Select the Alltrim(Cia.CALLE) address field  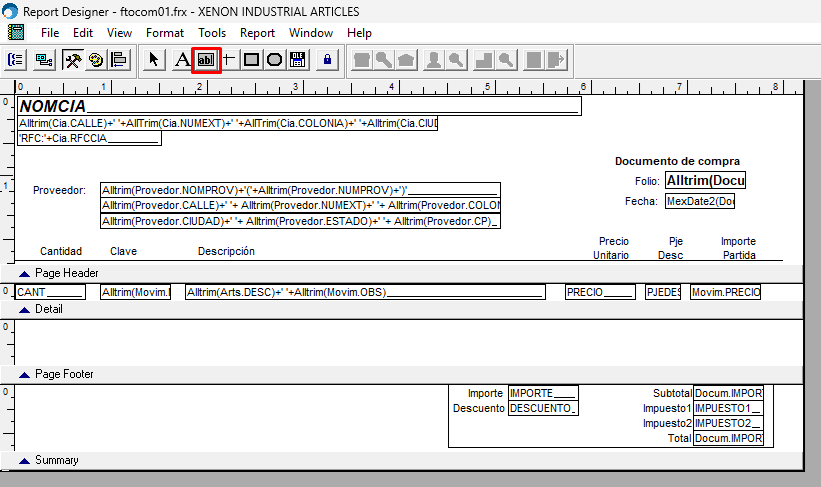pyautogui.click(x=227, y=124)
